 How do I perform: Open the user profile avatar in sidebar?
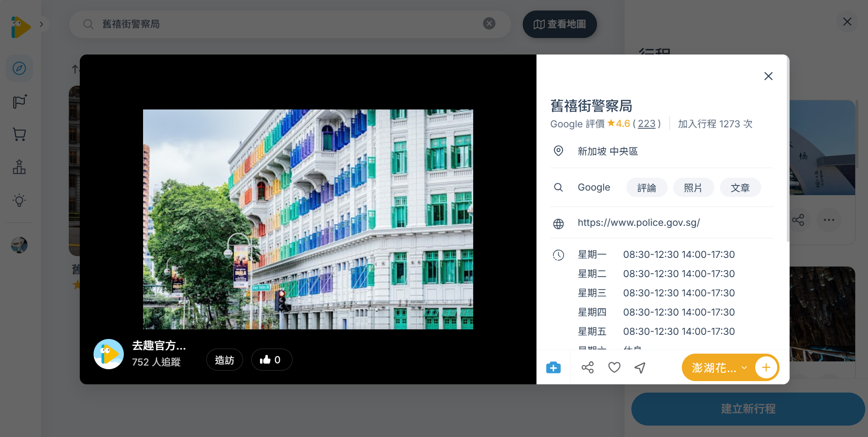[x=19, y=245]
